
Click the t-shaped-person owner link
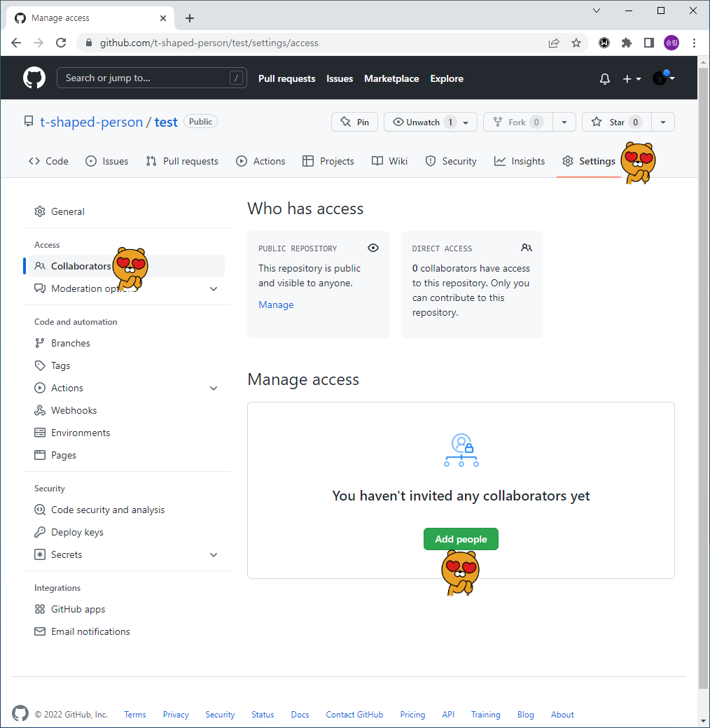point(92,122)
